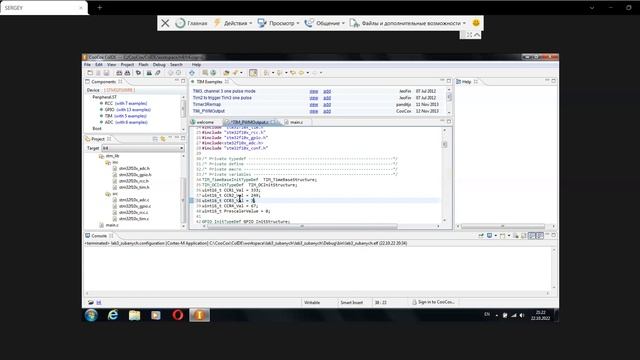Screen dimensions: 640x360
Task: Click the Help panel horizontal scrollbar
Action: pyautogui.click(x=503, y=226)
